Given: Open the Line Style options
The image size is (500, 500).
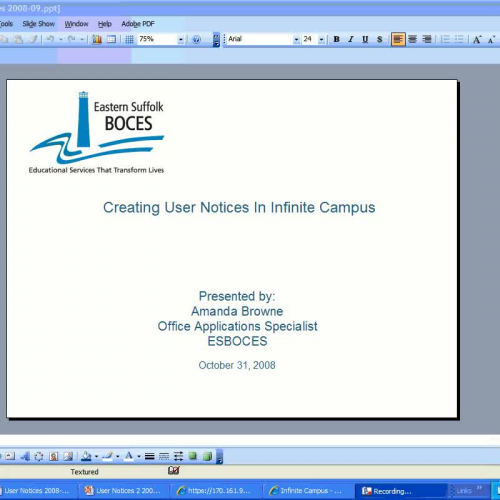Looking at the screenshot, I should point(150,456).
